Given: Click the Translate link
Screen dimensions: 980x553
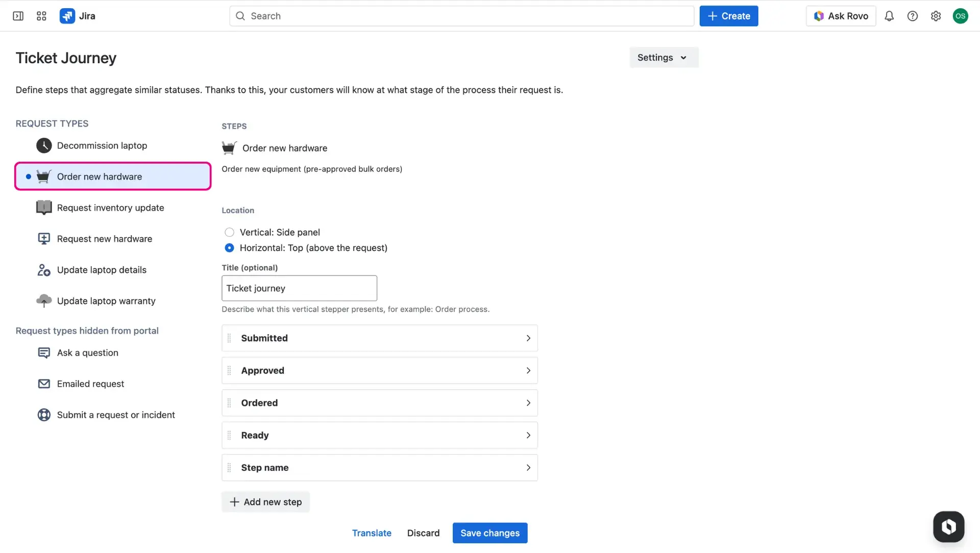Looking at the screenshot, I should tap(372, 533).
